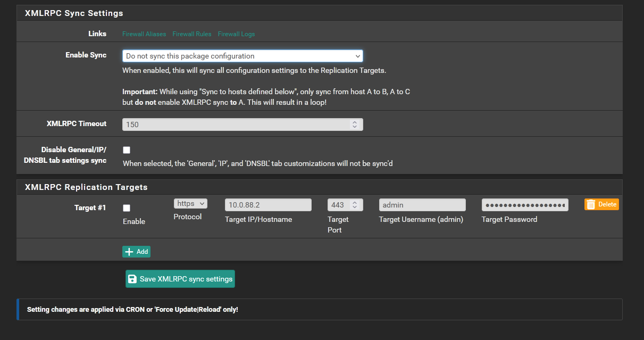Screen dimensions: 644x340
Task: Decrement Target Port with the down arrow
Action: tap(355, 207)
